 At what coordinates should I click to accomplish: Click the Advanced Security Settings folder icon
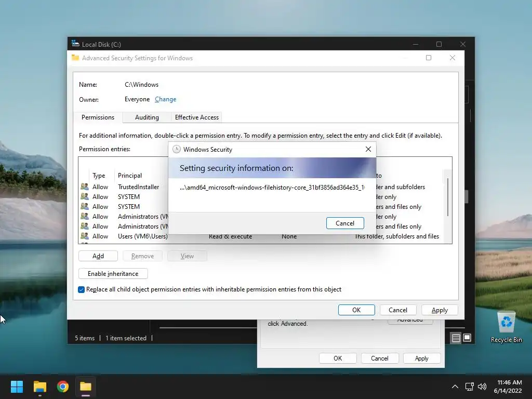75,58
